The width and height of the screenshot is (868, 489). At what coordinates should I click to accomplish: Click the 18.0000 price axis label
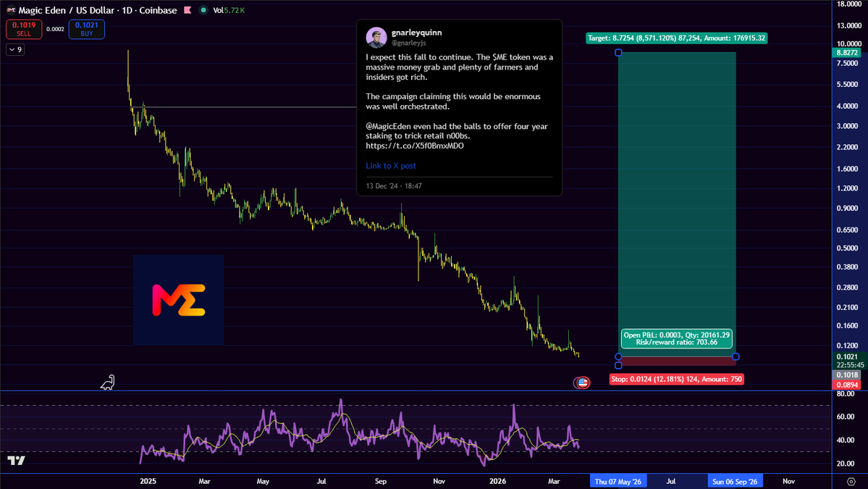tap(848, 4)
